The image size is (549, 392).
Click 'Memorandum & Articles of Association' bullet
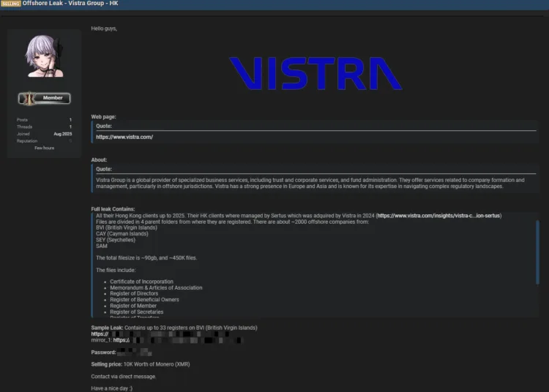[156, 288]
